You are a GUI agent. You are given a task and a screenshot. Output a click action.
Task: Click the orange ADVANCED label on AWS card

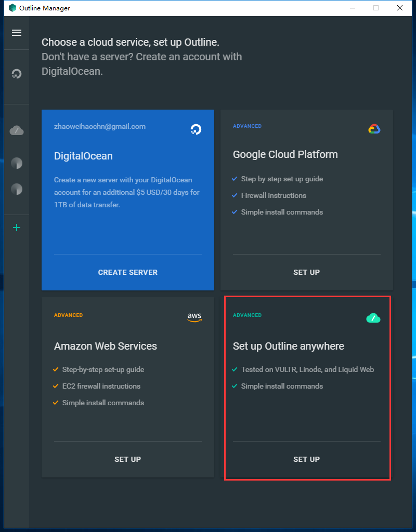click(68, 315)
